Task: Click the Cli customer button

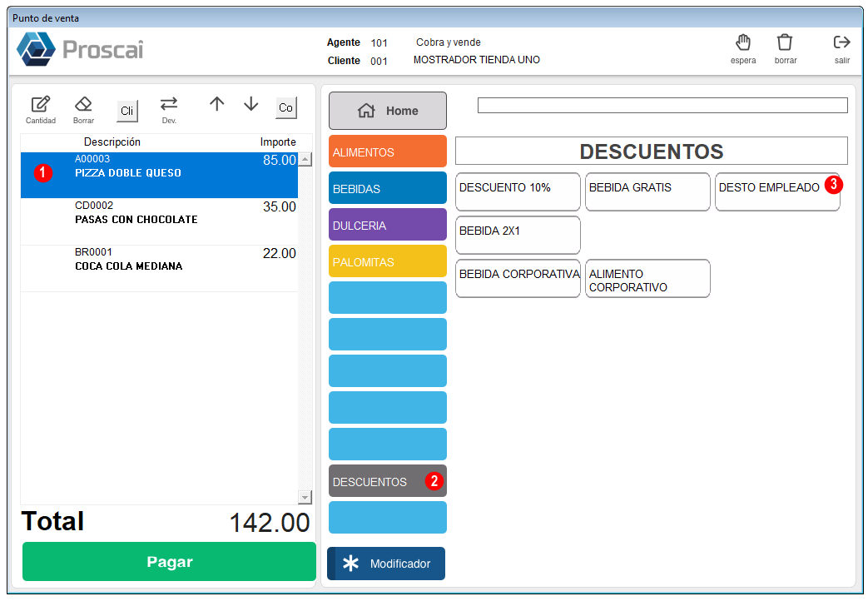Action: 127,110
